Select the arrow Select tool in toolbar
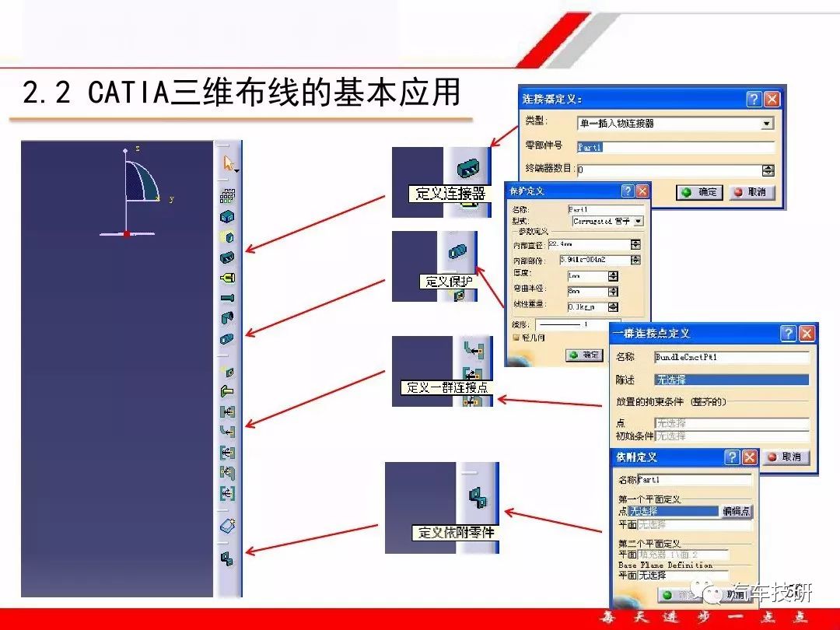The image size is (840, 630). point(229,163)
